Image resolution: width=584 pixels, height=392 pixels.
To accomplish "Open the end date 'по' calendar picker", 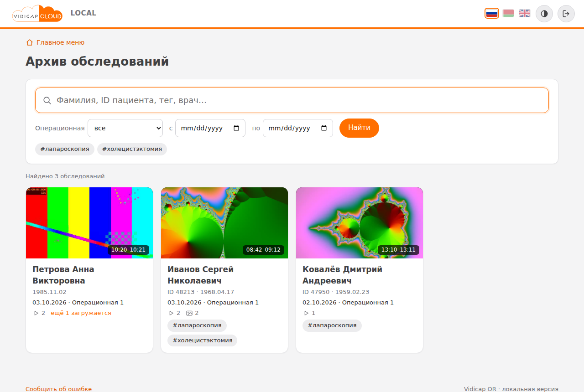I will tap(324, 128).
